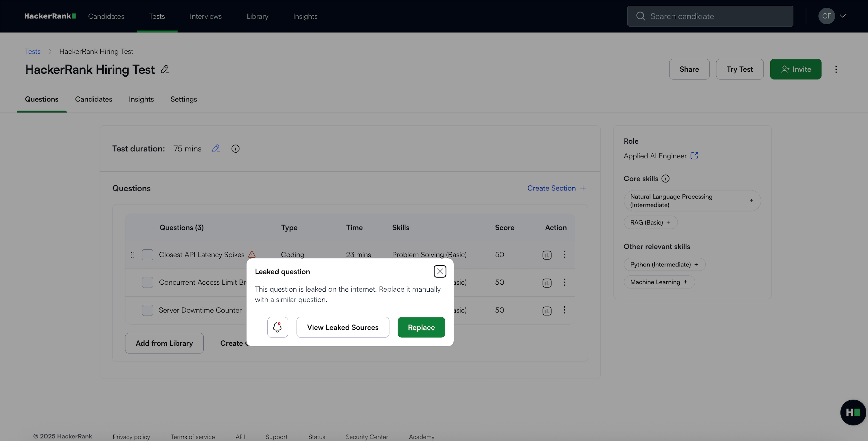This screenshot has width=868, height=441.
Task: Click the green Replace button
Action: tap(421, 327)
